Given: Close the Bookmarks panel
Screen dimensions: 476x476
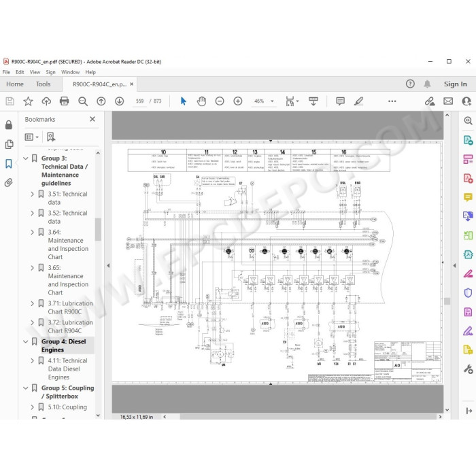Looking at the screenshot, I should (92, 119).
